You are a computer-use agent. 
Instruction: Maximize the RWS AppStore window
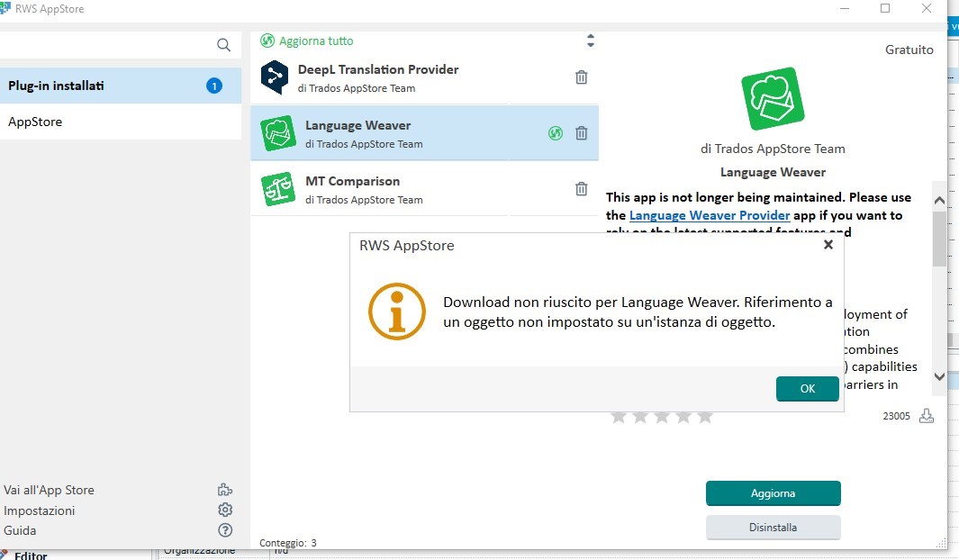(885, 8)
